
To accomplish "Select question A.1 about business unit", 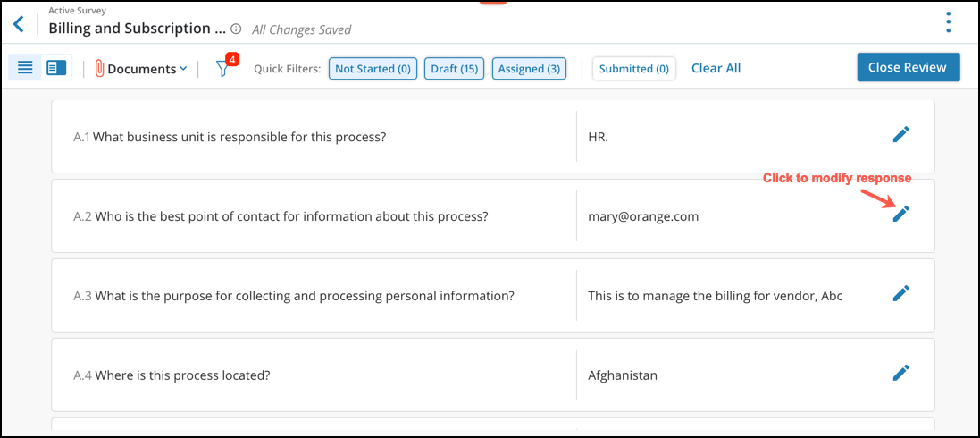I will [230, 137].
